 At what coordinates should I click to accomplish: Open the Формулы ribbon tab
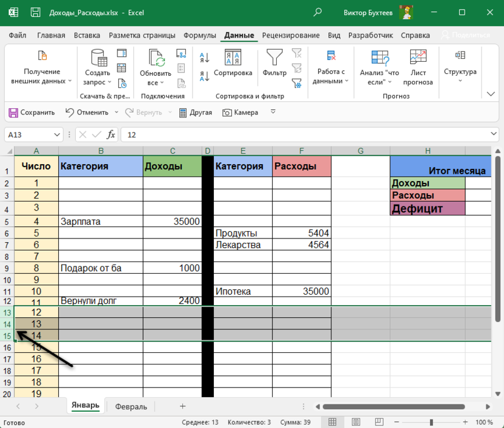tap(200, 35)
